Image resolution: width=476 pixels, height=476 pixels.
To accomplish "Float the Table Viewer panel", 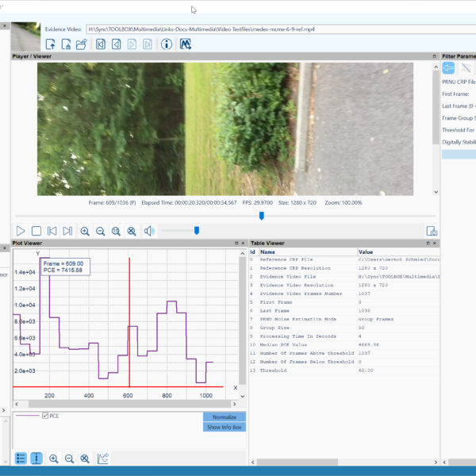I will tap(428, 244).
